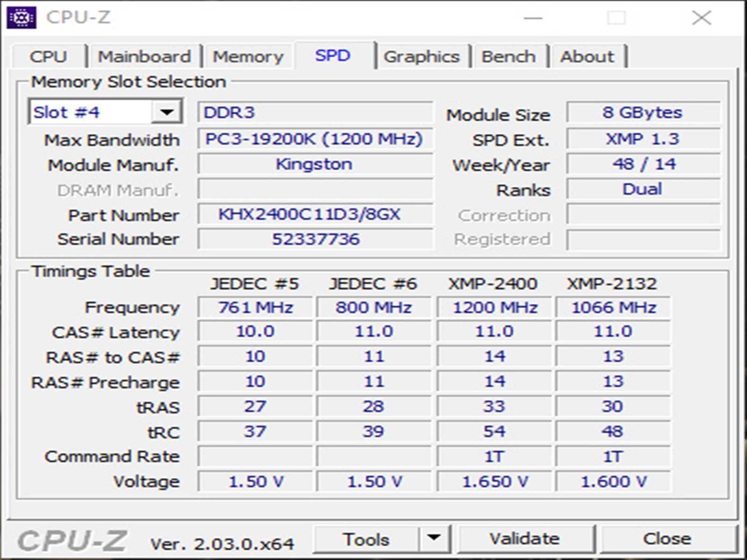Image resolution: width=747 pixels, height=560 pixels.
Task: Click the JEDEC #5 voltage 1.50 V cell
Action: [x=255, y=482]
